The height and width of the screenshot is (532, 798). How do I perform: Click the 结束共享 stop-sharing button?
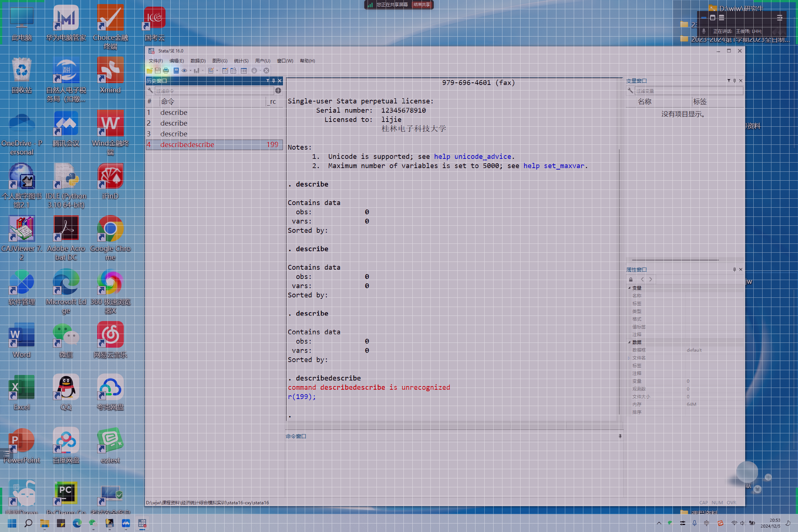[x=422, y=5]
